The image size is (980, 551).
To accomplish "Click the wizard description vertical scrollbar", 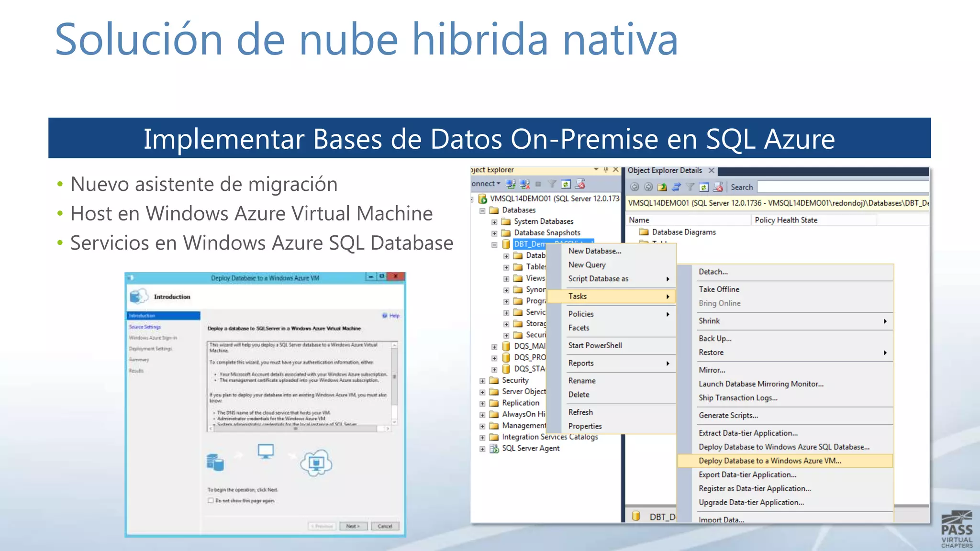I will [x=394, y=384].
